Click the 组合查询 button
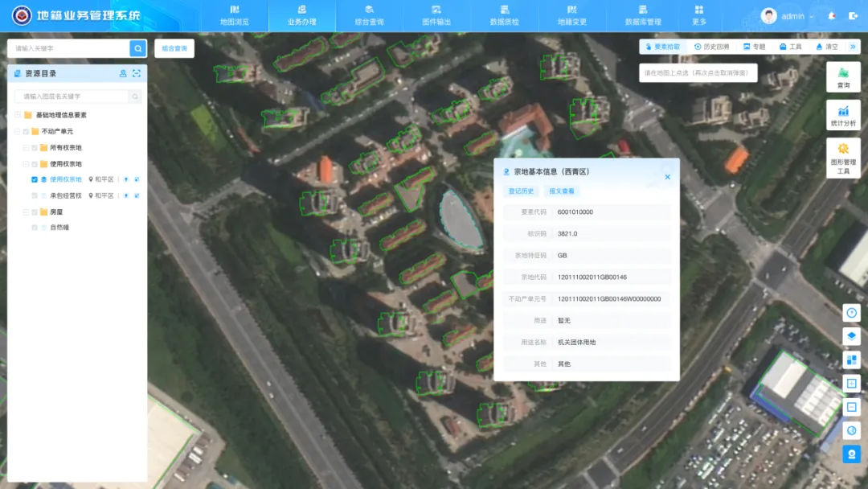The image size is (868, 489). (x=174, y=48)
